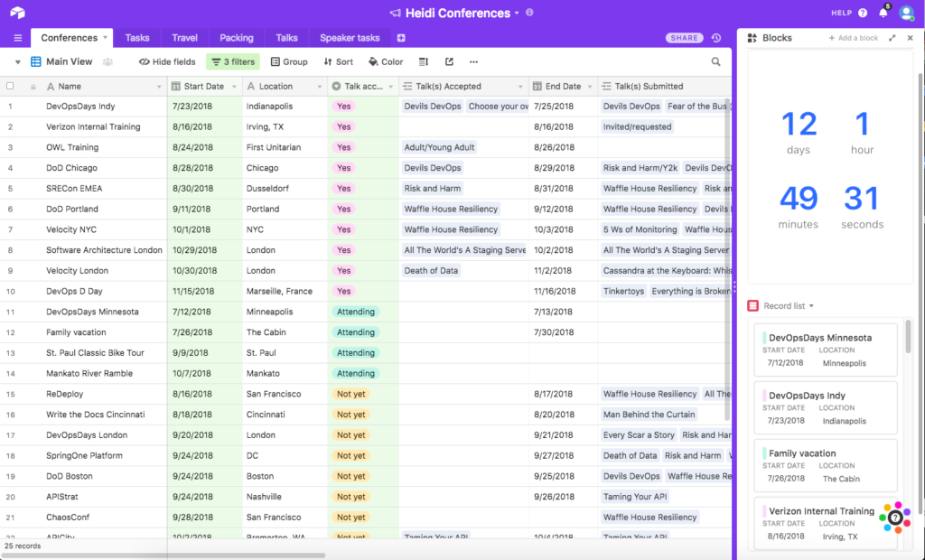
Task: Click the Airtable logo home icon
Action: pos(18,13)
